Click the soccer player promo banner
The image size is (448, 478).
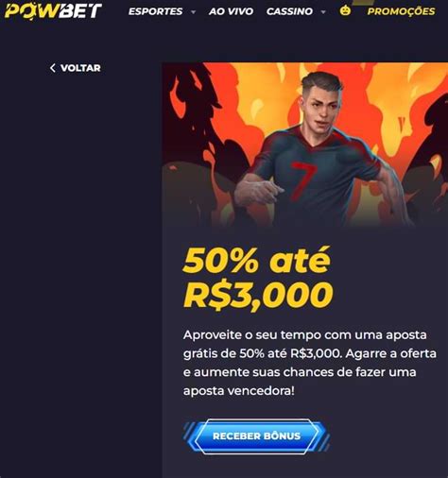[x=305, y=145]
